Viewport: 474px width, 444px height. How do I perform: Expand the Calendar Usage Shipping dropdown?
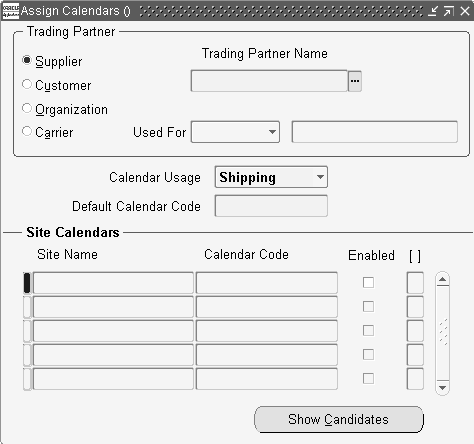click(x=271, y=177)
